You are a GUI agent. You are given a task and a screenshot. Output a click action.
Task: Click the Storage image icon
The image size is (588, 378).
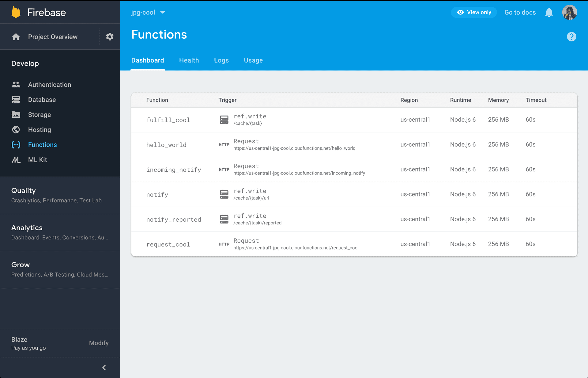(x=16, y=115)
